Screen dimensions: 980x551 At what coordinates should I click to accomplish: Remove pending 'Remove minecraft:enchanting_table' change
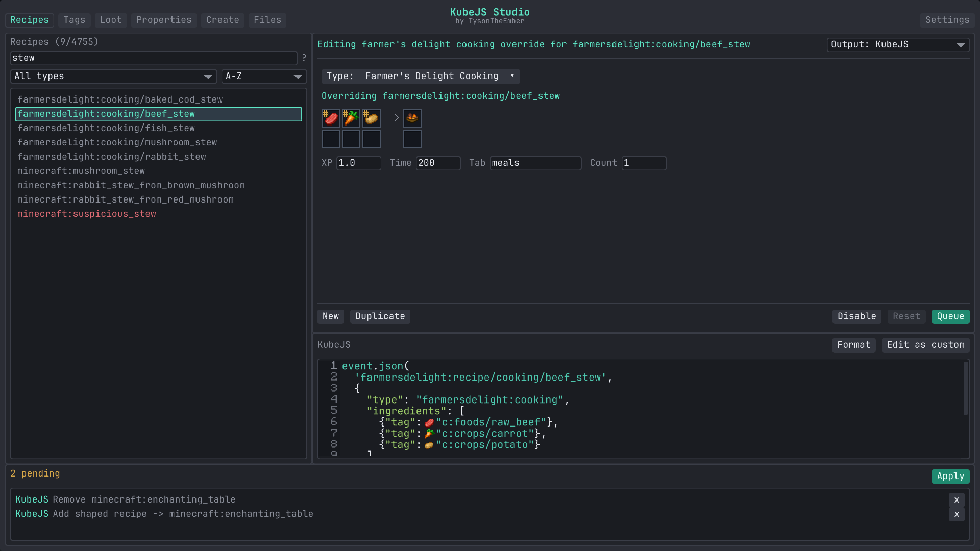957,500
